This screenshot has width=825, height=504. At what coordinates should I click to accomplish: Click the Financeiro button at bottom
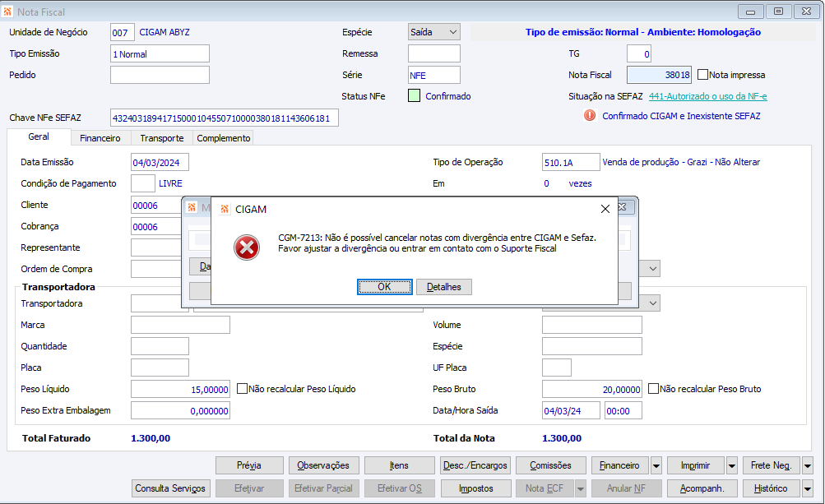pyautogui.click(x=620, y=465)
